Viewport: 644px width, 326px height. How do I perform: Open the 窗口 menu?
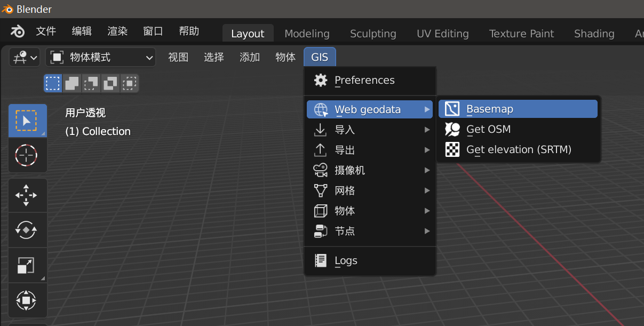point(153,31)
